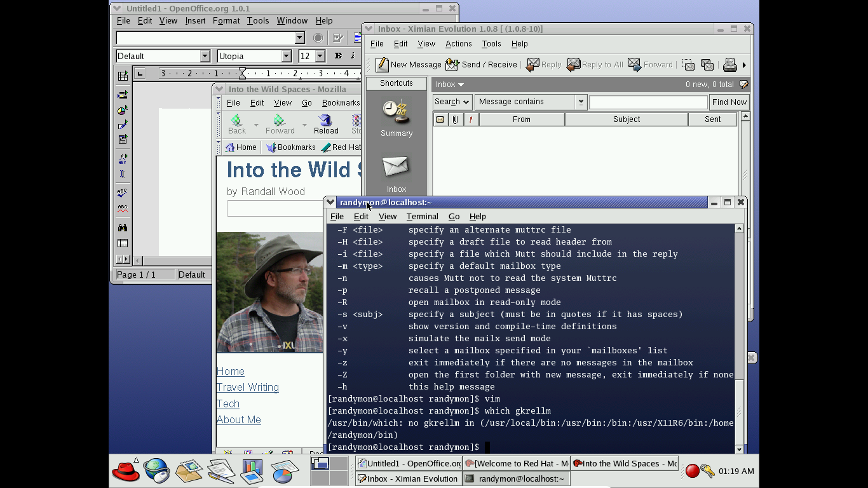Click the Reply button in Evolution
The image size is (868, 488).
click(x=544, y=64)
